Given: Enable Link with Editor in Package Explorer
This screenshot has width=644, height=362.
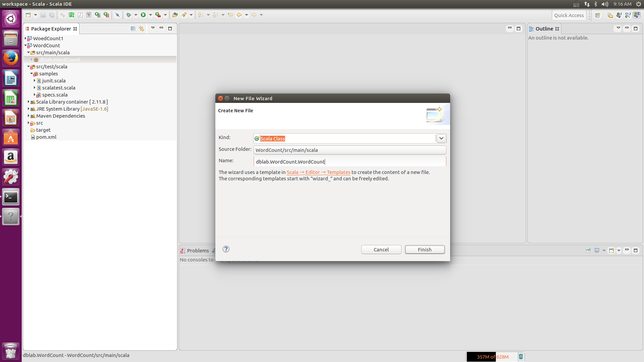Looking at the screenshot, I should coord(141,28).
